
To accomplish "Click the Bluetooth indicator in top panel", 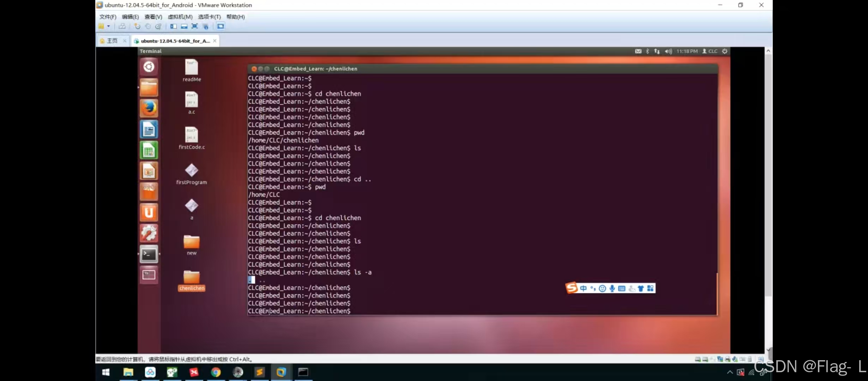I will pyautogui.click(x=647, y=51).
